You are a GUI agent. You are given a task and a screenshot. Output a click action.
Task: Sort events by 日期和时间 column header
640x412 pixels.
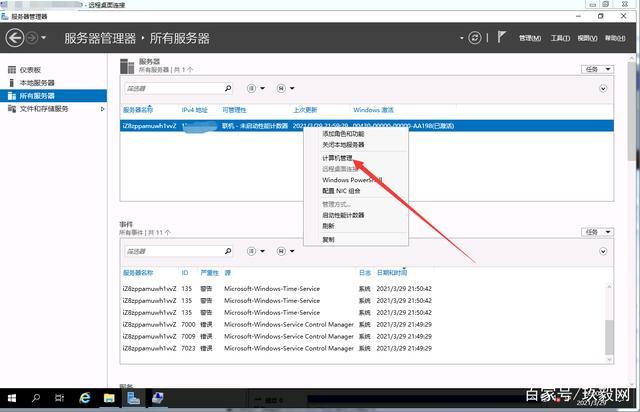(392, 273)
